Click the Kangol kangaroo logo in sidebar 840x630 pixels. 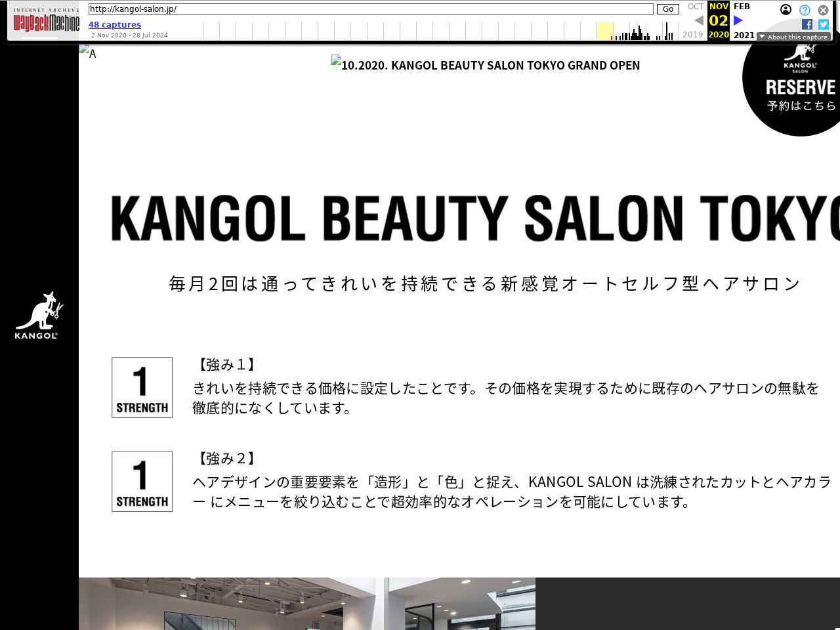point(39,316)
